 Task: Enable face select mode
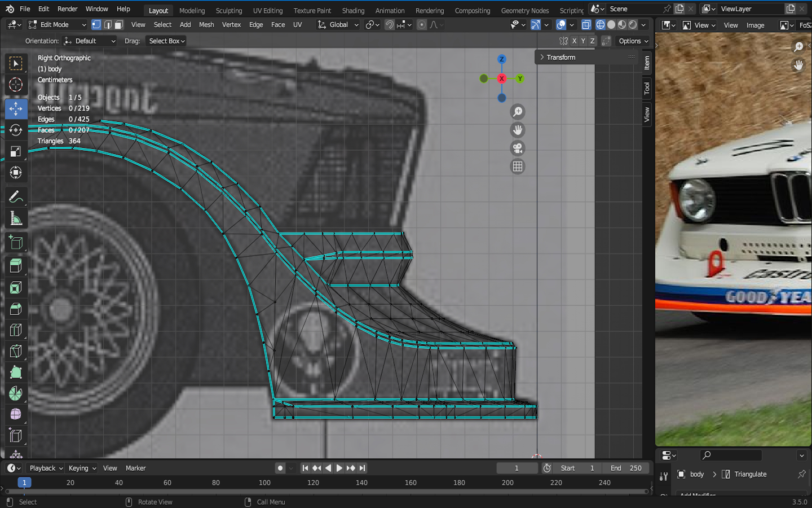click(x=118, y=25)
